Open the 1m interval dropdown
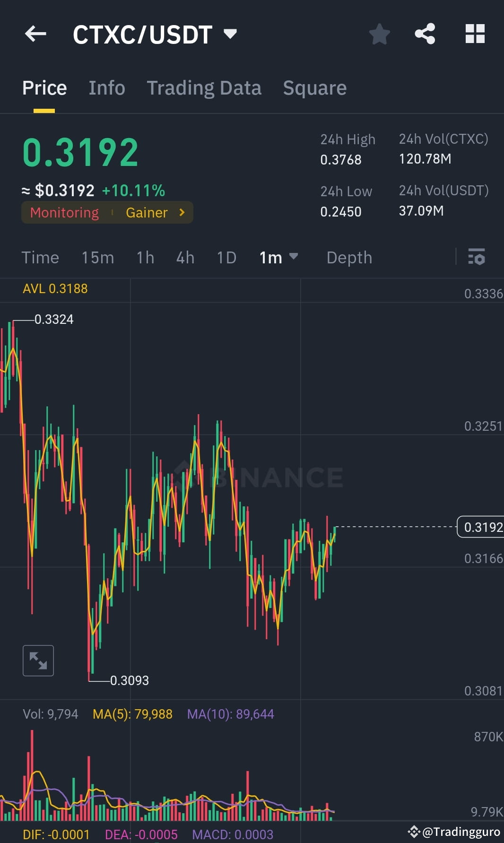This screenshot has width=504, height=843. click(278, 258)
